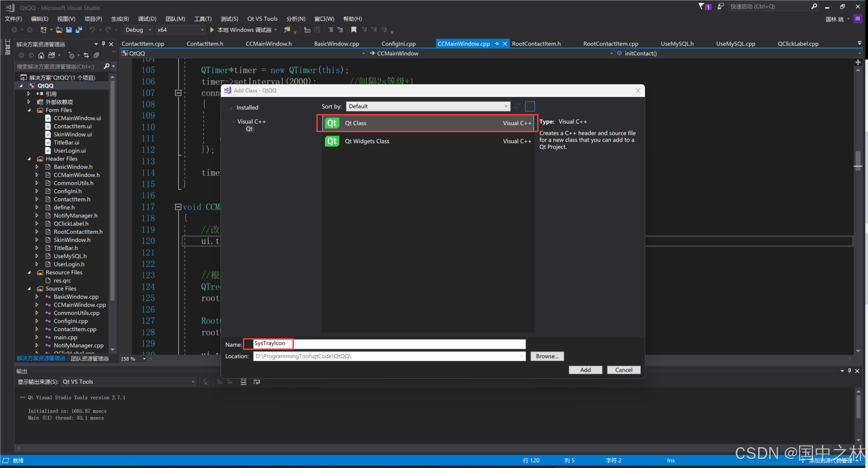This screenshot has height=468, width=868.
Task: Select Qt Class template icon
Action: (332, 123)
